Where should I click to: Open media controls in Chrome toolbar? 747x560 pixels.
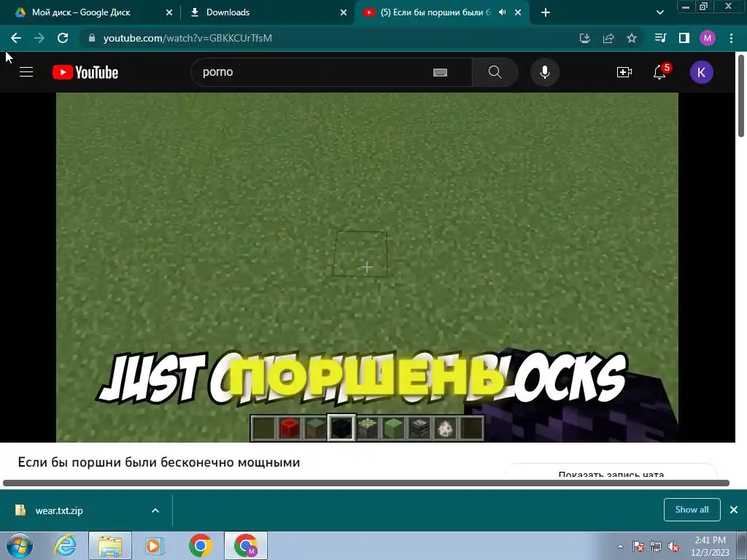pyautogui.click(x=660, y=38)
